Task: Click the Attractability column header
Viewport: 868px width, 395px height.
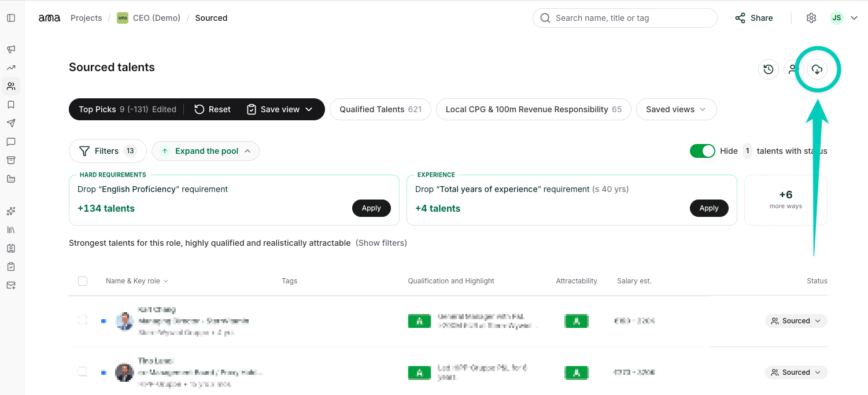Action: pos(577,281)
